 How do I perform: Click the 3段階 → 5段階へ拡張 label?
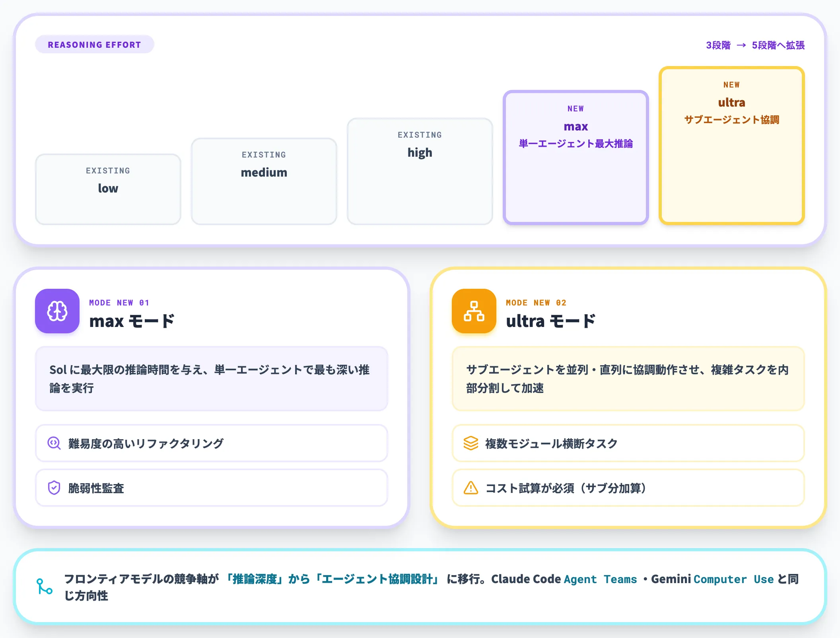[x=755, y=45]
